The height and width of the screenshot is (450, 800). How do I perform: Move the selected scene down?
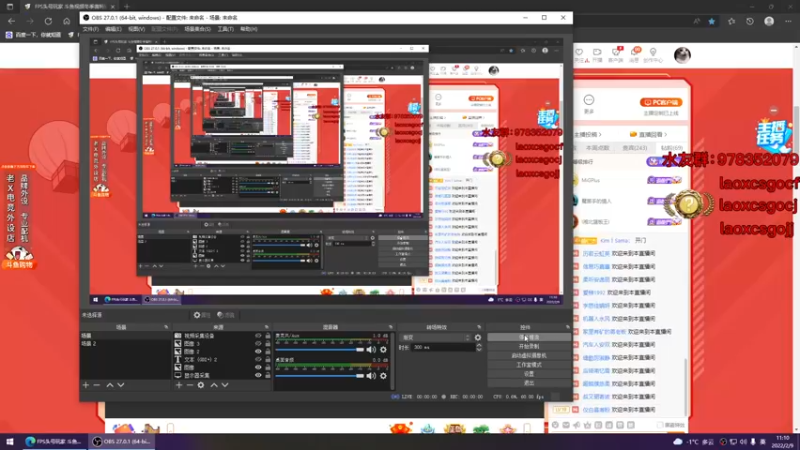pyautogui.click(x=121, y=385)
